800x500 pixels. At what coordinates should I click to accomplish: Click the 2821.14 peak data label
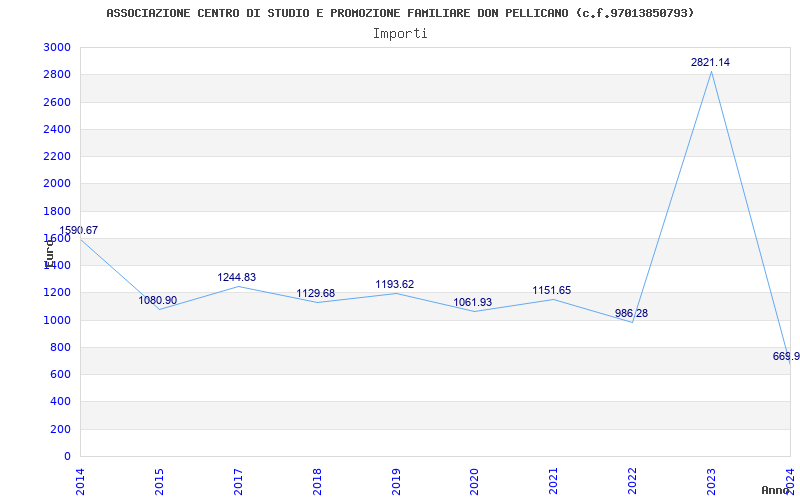coord(710,62)
